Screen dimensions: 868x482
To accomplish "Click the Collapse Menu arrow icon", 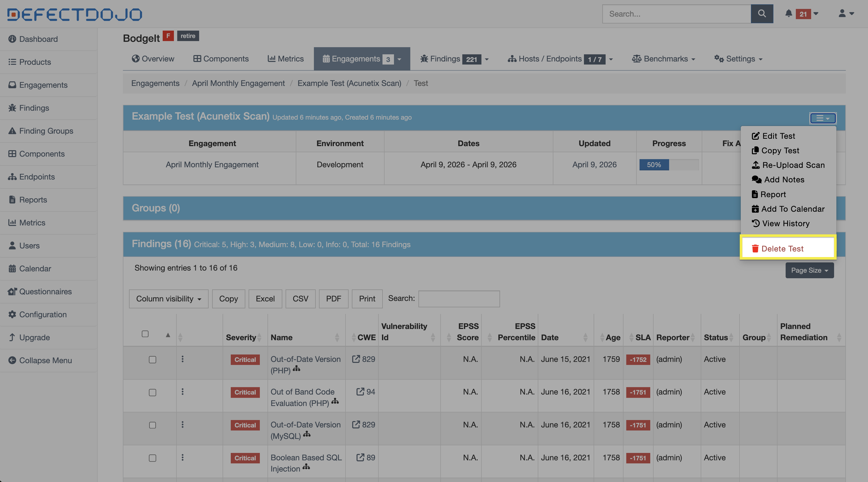I will (x=12, y=360).
